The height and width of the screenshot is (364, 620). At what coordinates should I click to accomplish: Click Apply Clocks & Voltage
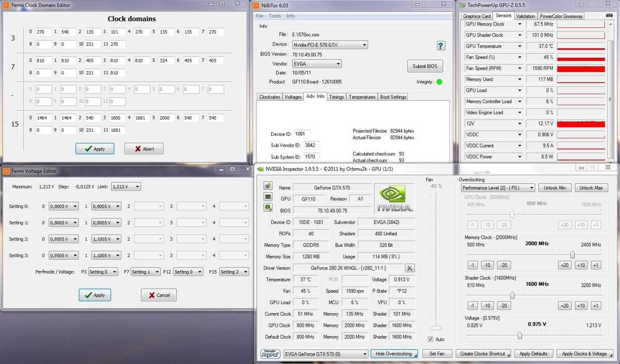click(584, 354)
